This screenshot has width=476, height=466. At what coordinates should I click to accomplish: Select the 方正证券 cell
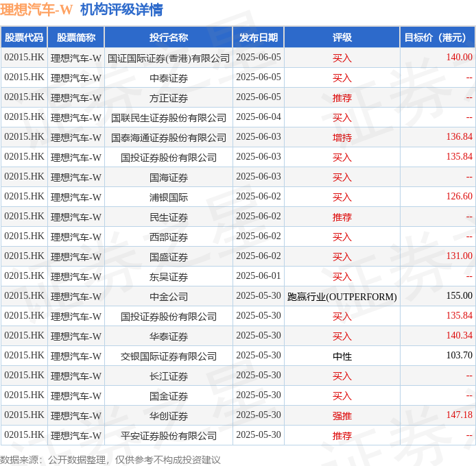(169, 98)
